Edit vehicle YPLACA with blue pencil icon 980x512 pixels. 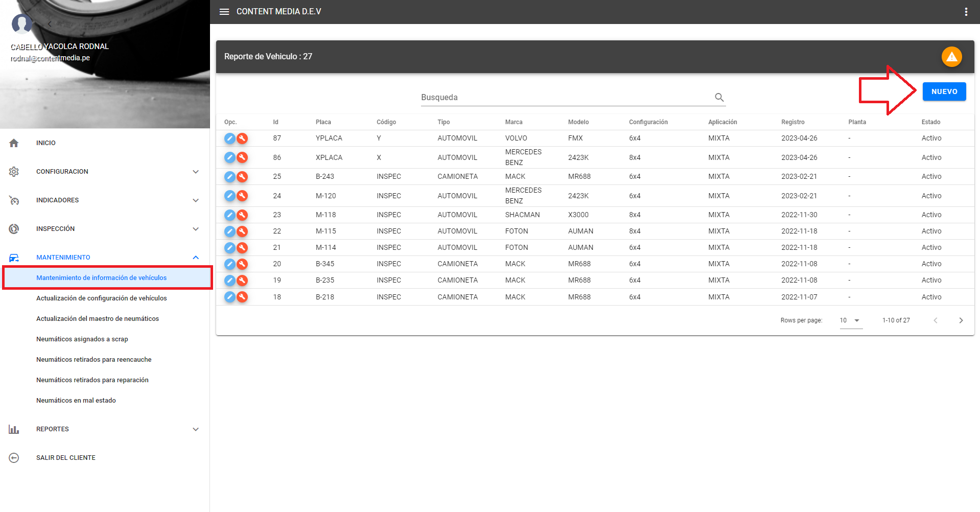[230, 138]
